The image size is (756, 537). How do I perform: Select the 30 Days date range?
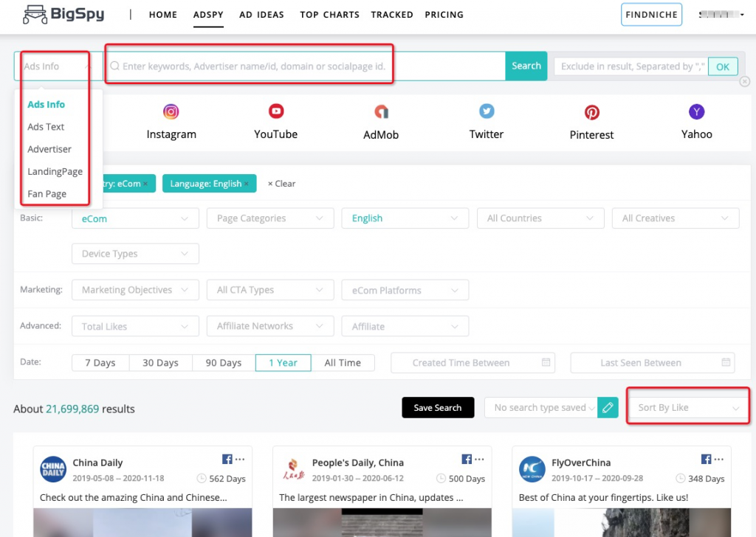(160, 363)
